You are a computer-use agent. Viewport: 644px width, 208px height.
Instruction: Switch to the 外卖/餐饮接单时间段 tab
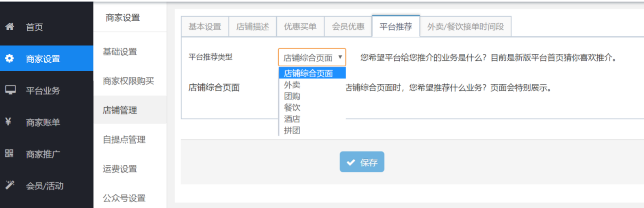466,27
